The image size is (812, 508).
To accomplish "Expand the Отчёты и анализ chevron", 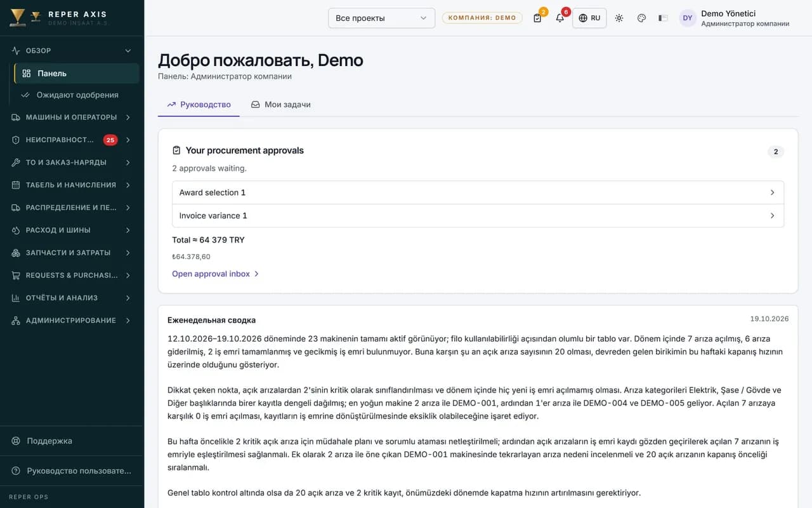I will pyautogui.click(x=128, y=298).
